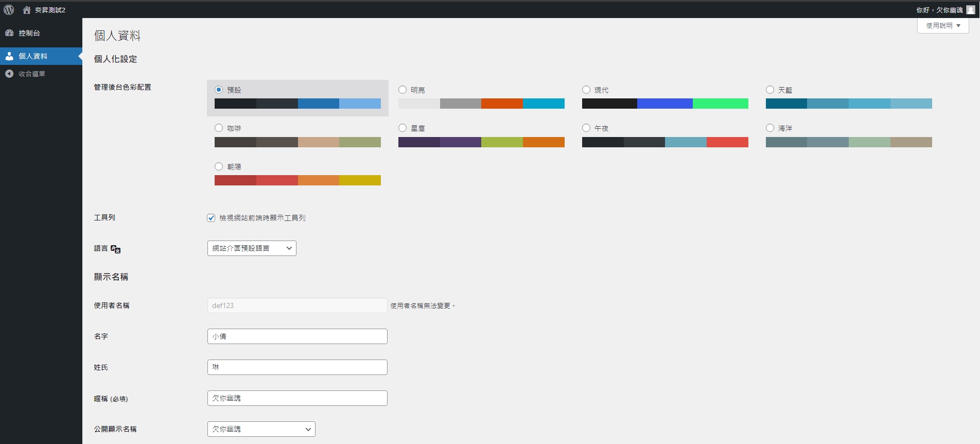
Task: Click the translation icon beside 語言
Action: [116, 249]
